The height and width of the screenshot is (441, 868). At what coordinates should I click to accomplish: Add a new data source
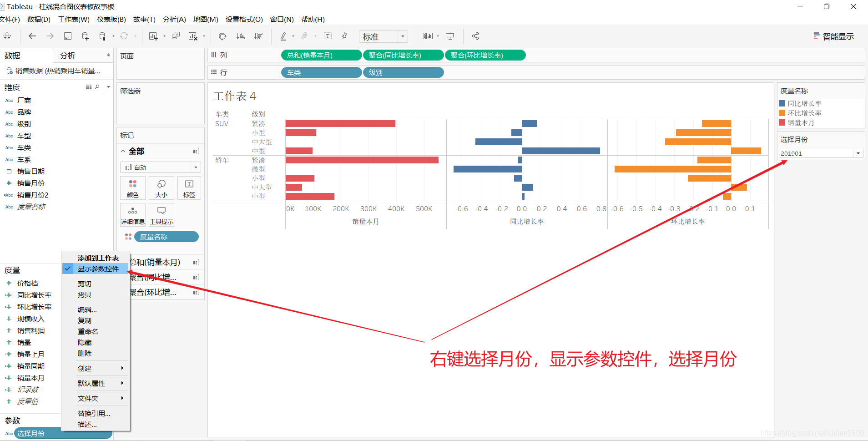(85, 36)
